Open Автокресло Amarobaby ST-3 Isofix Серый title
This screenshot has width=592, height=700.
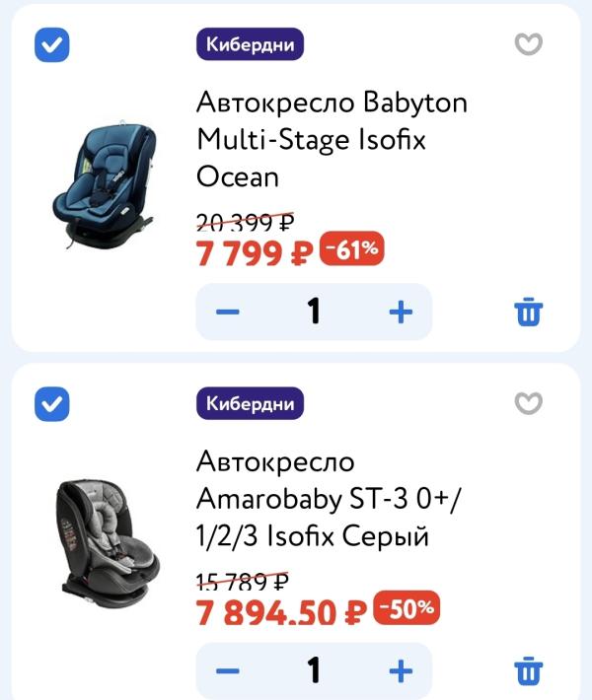tap(330, 498)
